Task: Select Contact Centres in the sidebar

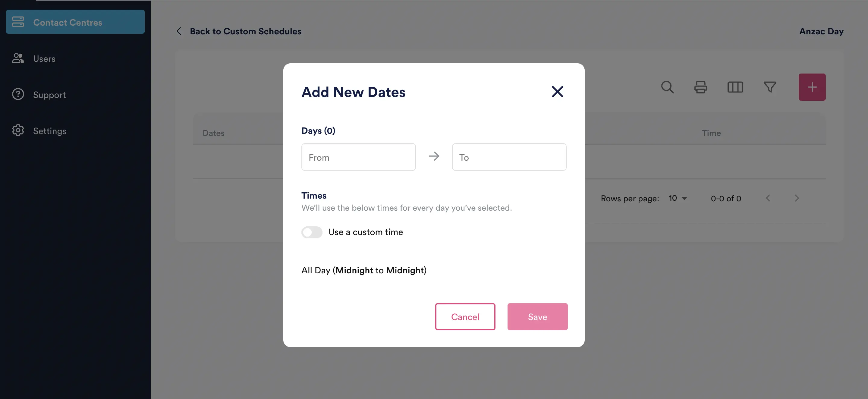Action: click(x=68, y=22)
